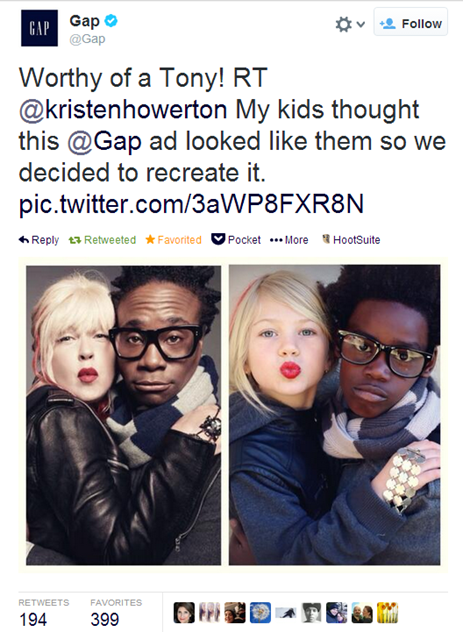
Task: Click the blue verified badge next to Gap
Action: point(111,20)
